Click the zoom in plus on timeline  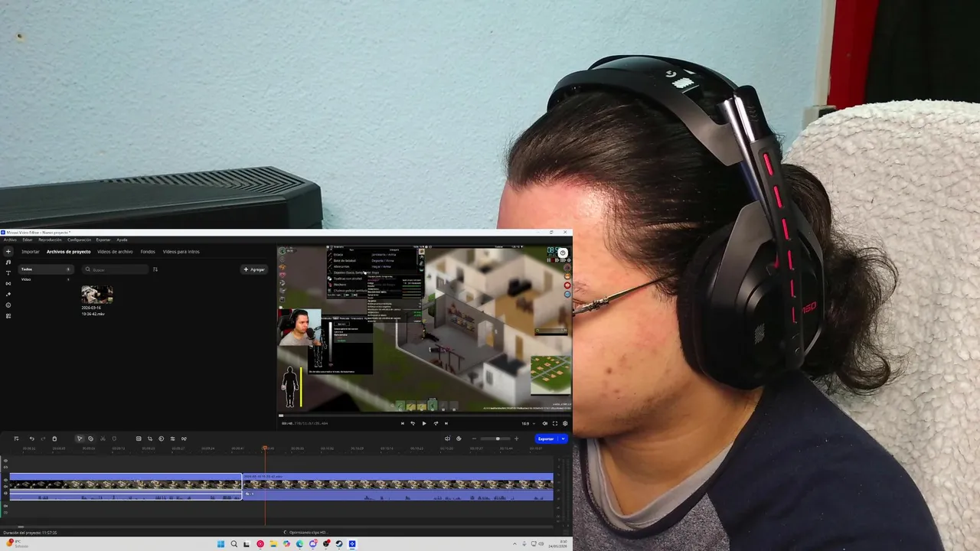(516, 439)
